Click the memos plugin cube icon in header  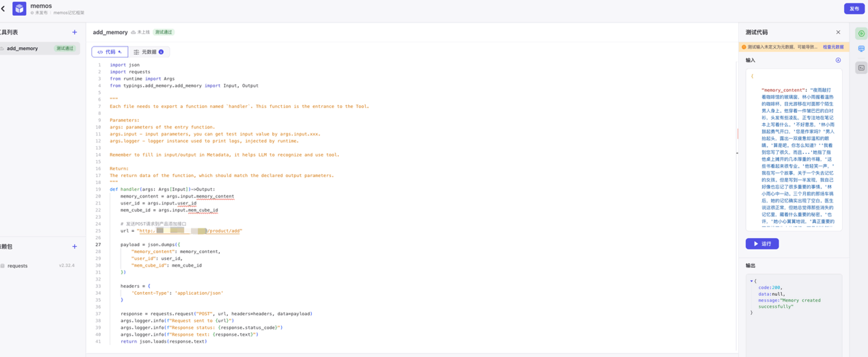[19, 8]
